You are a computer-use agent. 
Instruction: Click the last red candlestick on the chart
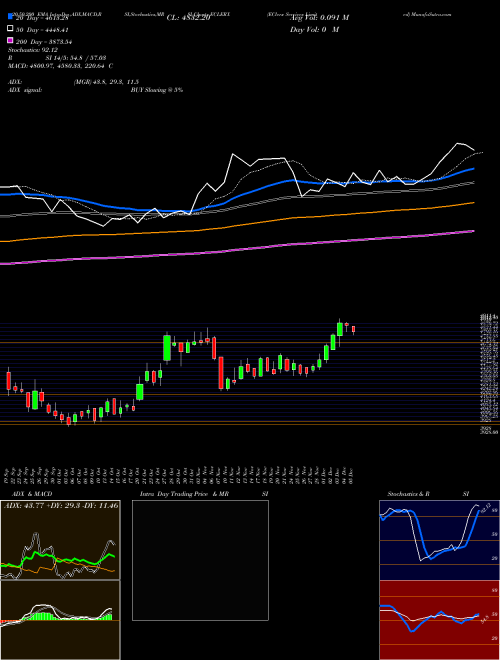click(354, 330)
